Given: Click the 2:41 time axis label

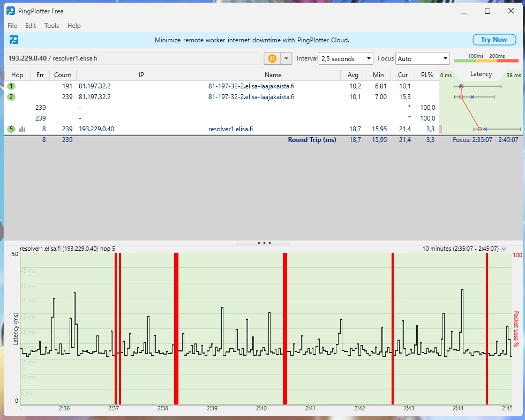Looking at the screenshot, I should [x=310, y=408].
